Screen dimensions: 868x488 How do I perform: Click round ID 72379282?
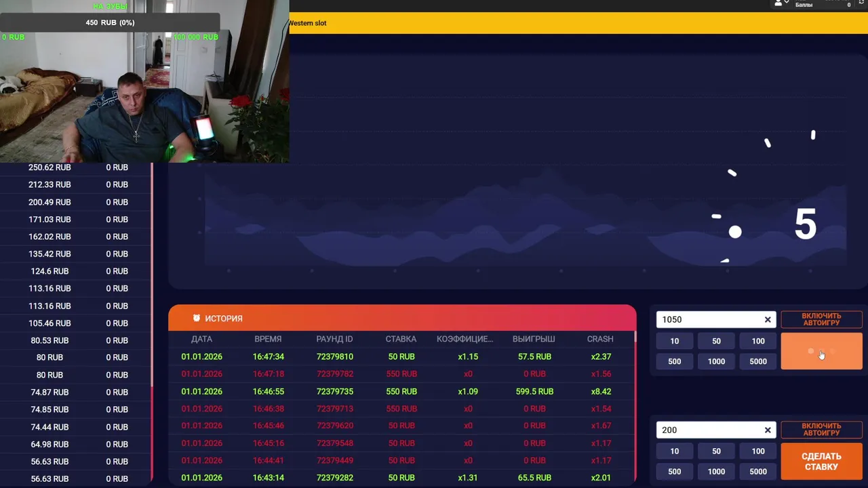coord(334,478)
